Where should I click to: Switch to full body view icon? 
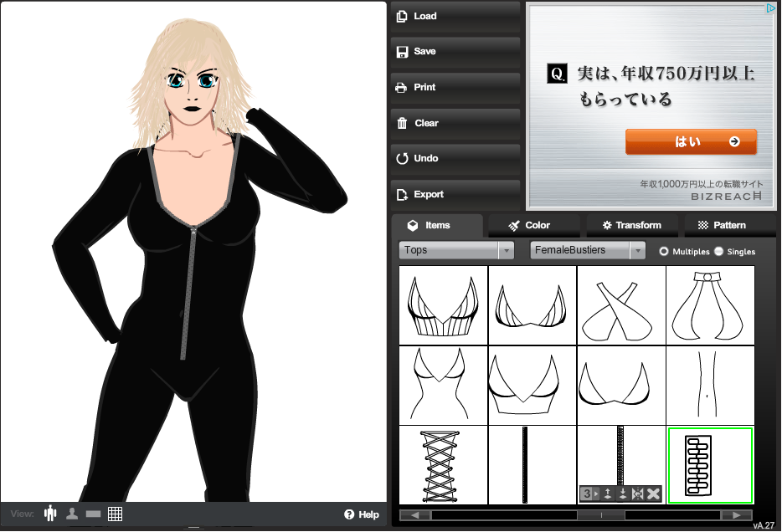(x=50, y=514)
